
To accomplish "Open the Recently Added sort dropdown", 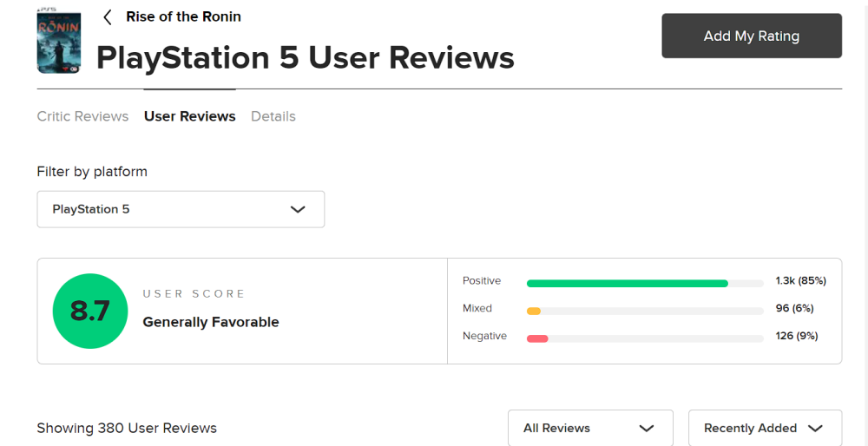I will 764,428.
